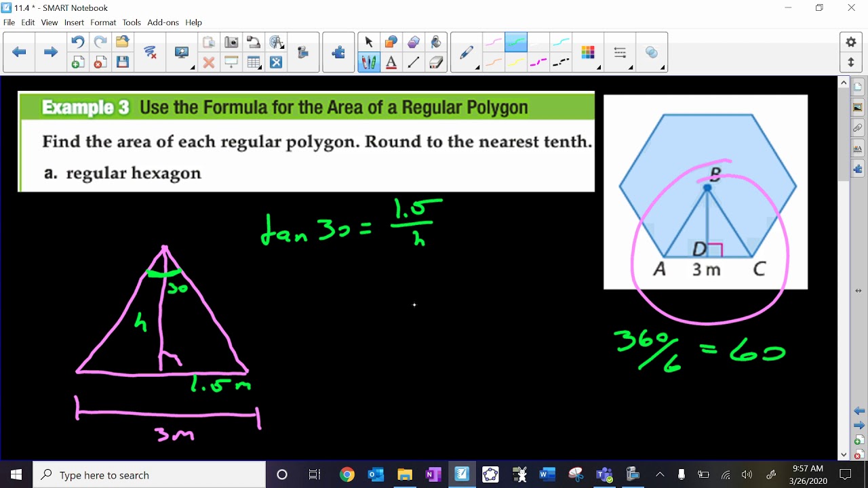Image resolution: width=868 pixels, height=488 pixels.
Task: Open the Insert menu
Action: pos(74,22)
